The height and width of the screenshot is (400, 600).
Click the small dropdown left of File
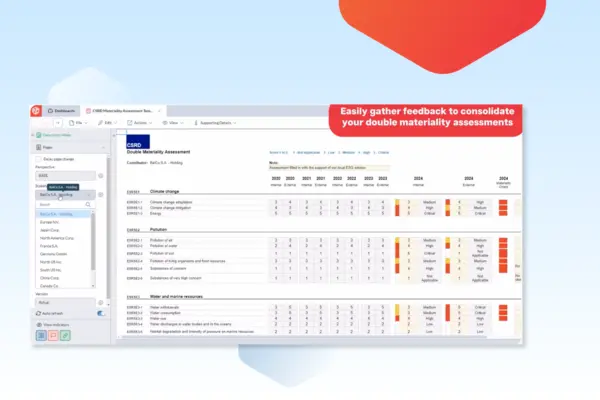pyautogui.click(x=58, y=123)
